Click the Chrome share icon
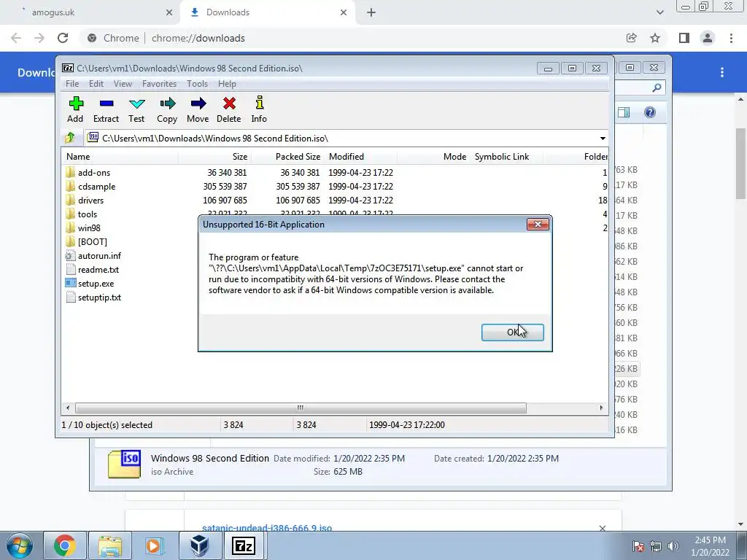747x560 pixels. [x=631, y=38]
